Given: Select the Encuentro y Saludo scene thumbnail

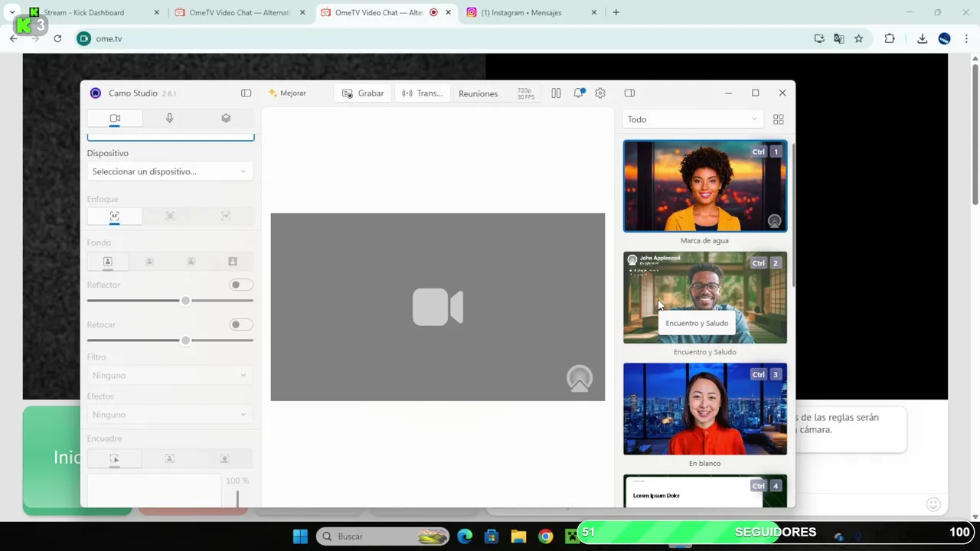Looking at the screenshot, I should click(704, 298).
